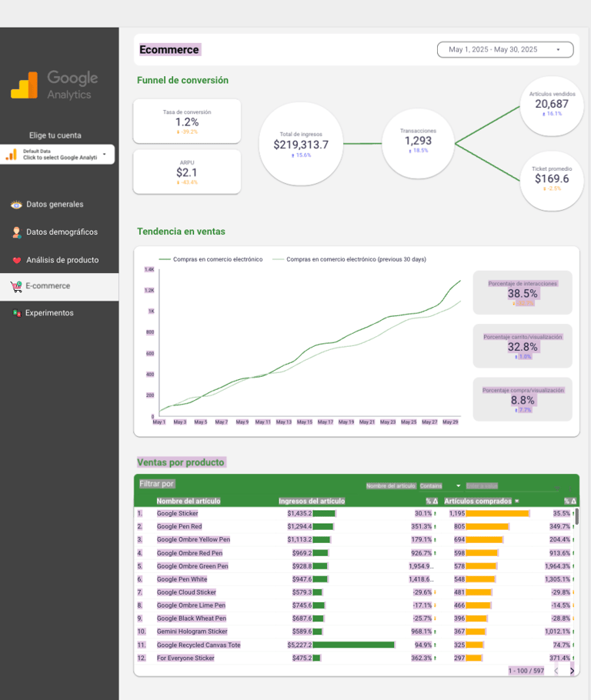Sort by Nombre del artículo header

[x=189, y=501]
